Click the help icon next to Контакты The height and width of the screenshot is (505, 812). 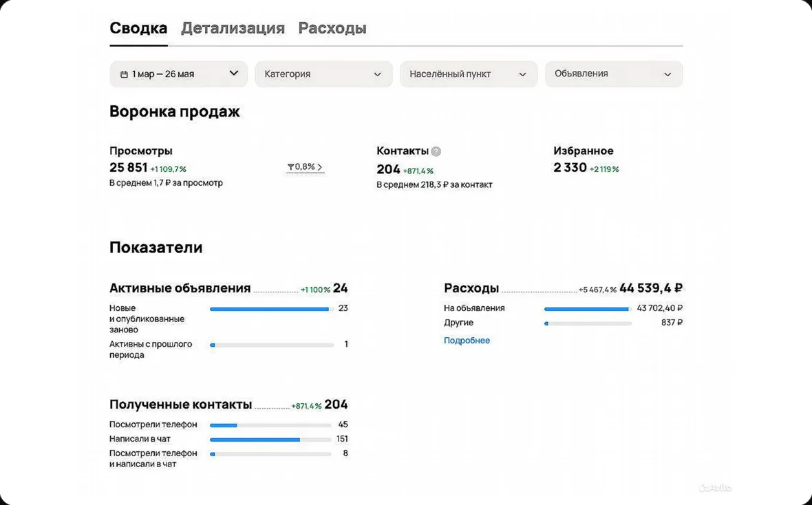436,151
